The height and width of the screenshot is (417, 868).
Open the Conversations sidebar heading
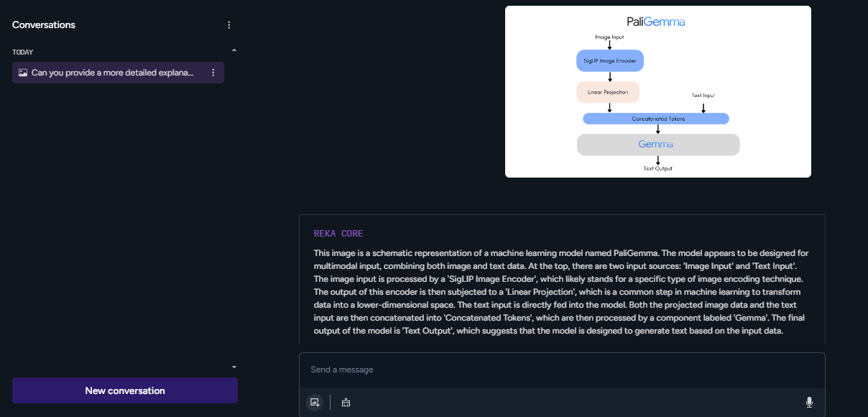coord(44,24)
